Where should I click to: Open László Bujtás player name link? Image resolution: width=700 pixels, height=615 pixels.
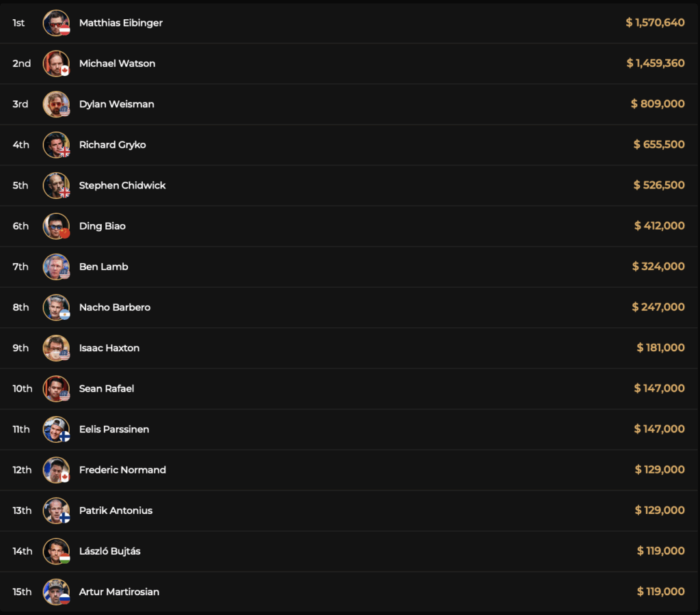click(x=110, y=551)
